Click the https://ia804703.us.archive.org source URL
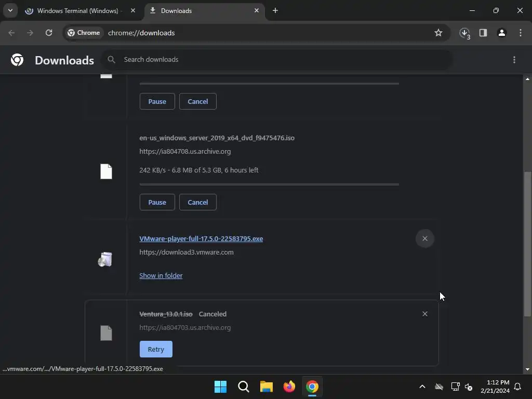Viewport: 532px width, 399px height. pos(185,327)
